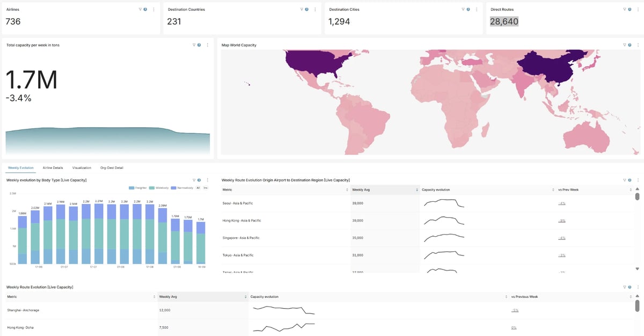Click scroll-down arrow of region table scrollbar
644x336 pixels.
click(638, 268)
